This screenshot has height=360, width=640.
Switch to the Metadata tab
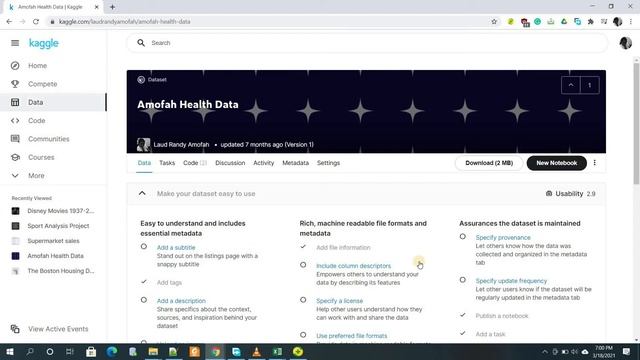coord(296,163)
